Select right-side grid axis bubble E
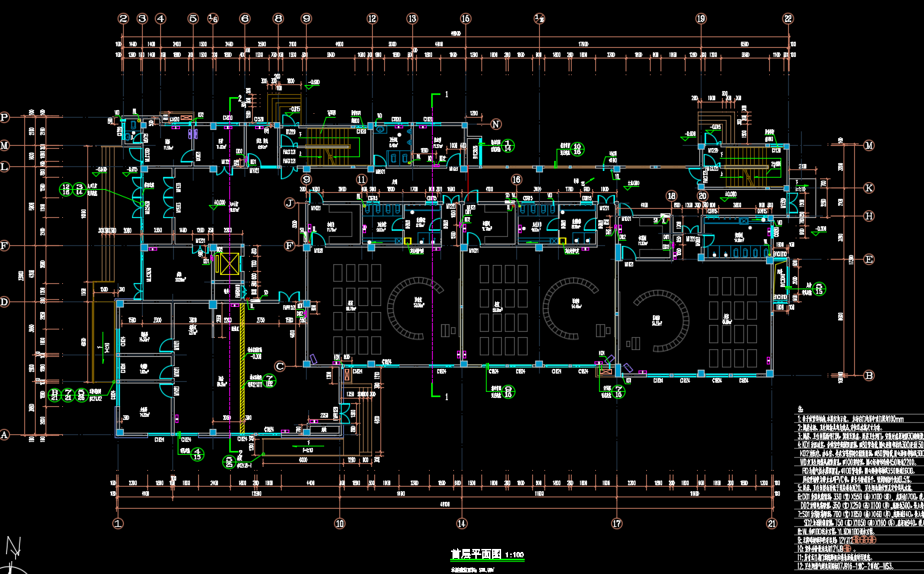This screenshot has width=924, height=574. click(x=869, y=259)
